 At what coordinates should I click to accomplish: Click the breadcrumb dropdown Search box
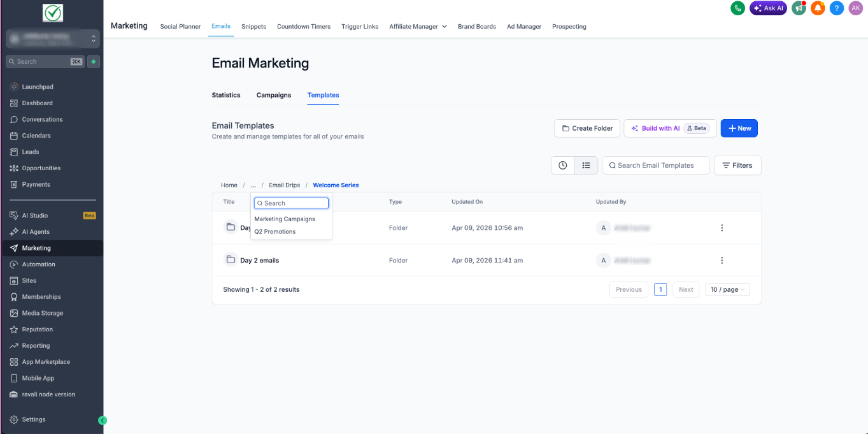coord(291,203)
